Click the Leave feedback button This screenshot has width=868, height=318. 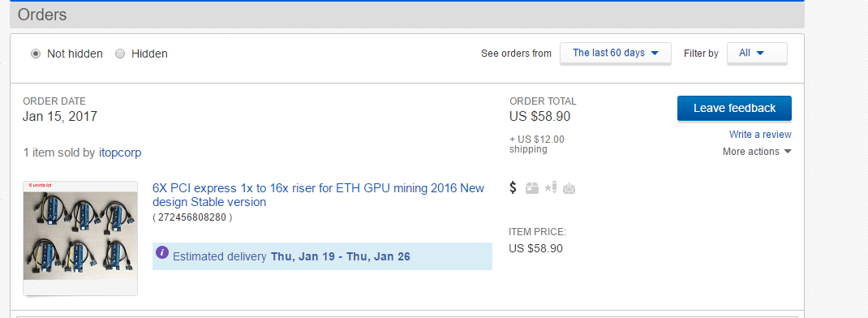[x=734, y=108]
